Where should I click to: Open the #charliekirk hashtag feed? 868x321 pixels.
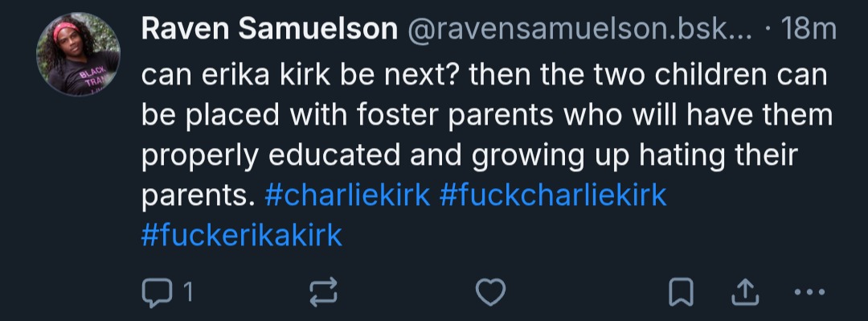click(x=347, y=195)
